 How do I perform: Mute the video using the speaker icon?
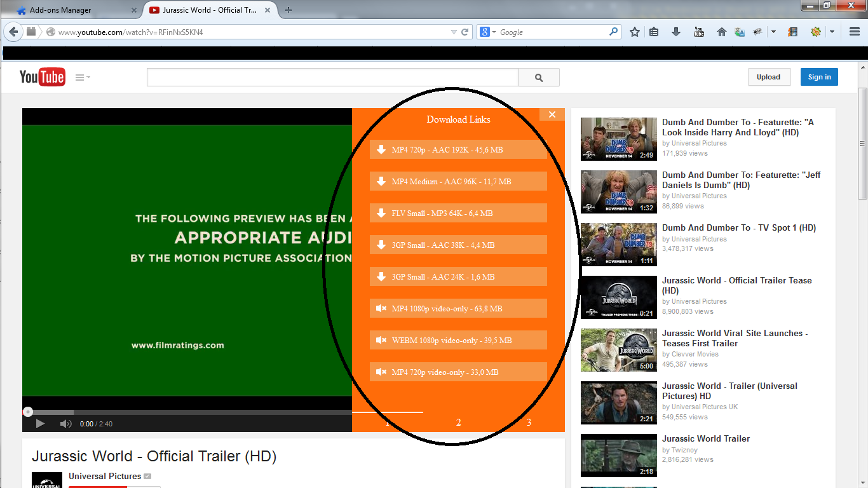pos(65,424)
